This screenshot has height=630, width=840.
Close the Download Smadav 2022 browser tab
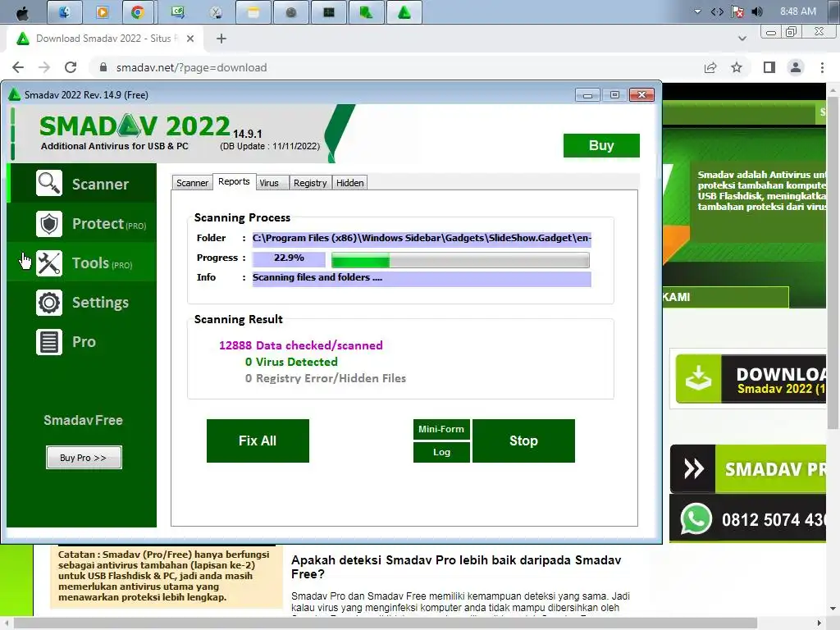click(190, 39)
